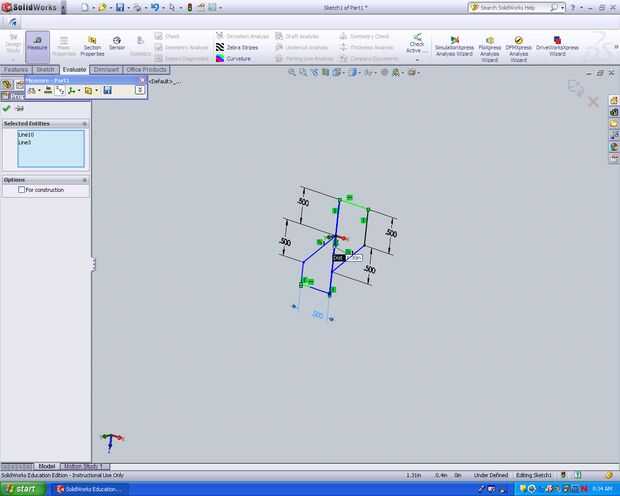Viewport: 620px width, 496px height.
Task: Click Check Active Document tool
Action: [416, 43]
